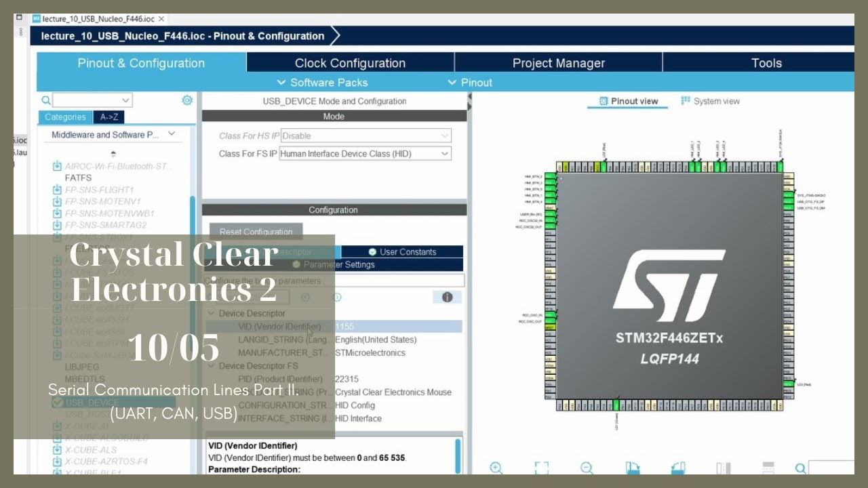Zoom out of the pinout view
Viewport: 868px width, 488px height.
pyautogui.click(x=587, y=468)
